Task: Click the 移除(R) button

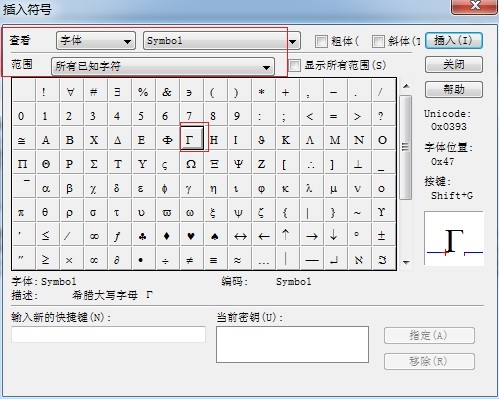Action: [x=429, y=361]
